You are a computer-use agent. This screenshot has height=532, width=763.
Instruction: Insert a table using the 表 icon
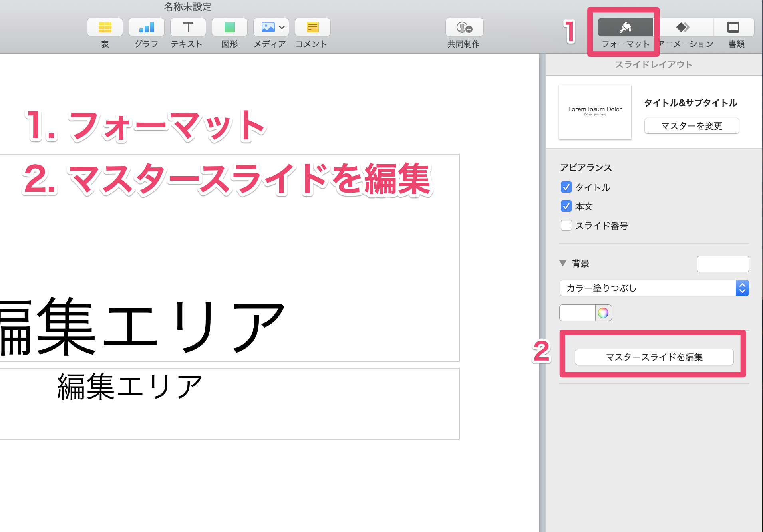tap(105, 27)
